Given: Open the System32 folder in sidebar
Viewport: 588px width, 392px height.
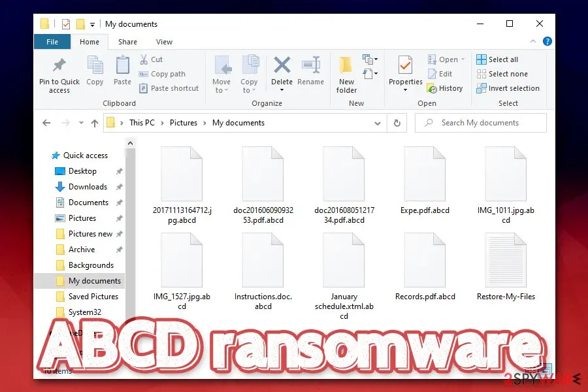Looking at the screenshot, I should pyautogui.click(x=78, y=312).
